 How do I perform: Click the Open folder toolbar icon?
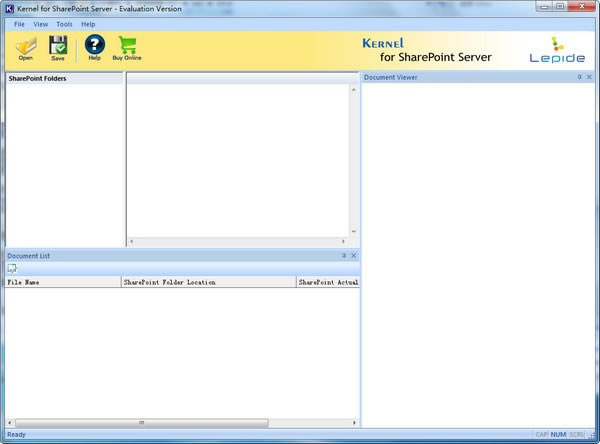tap(25, 45)
